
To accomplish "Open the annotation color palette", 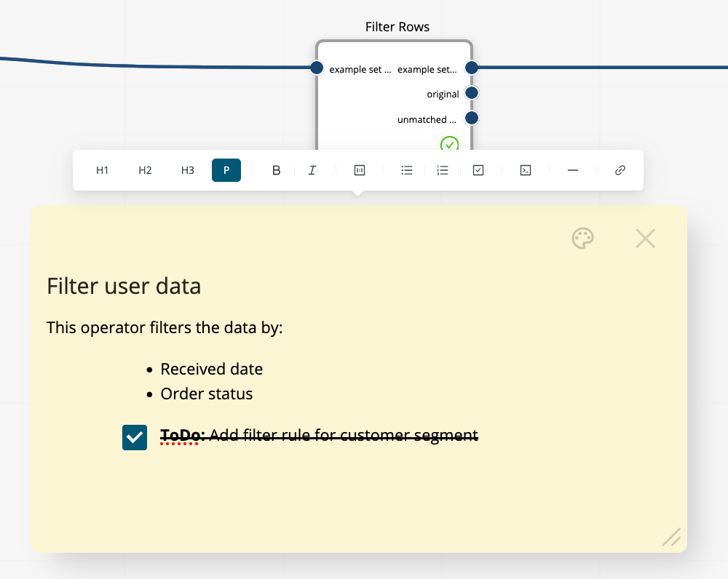I will pos(582,238).
